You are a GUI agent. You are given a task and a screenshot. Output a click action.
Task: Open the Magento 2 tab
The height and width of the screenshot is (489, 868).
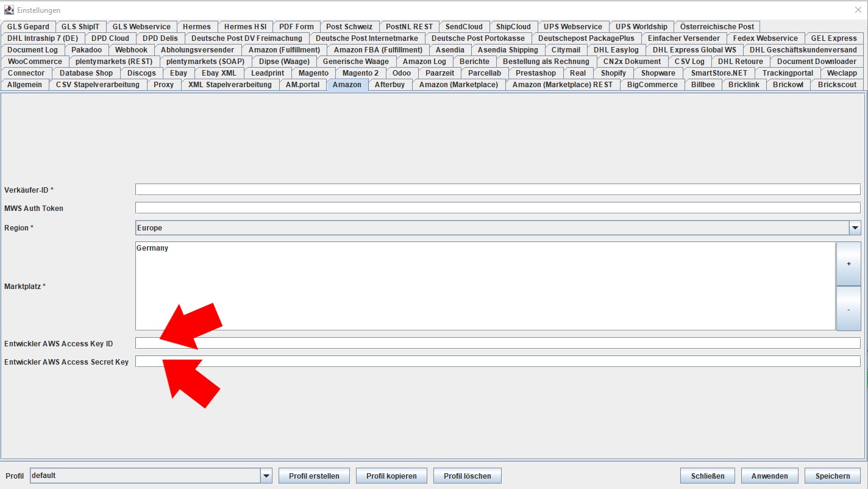(360, 73)
